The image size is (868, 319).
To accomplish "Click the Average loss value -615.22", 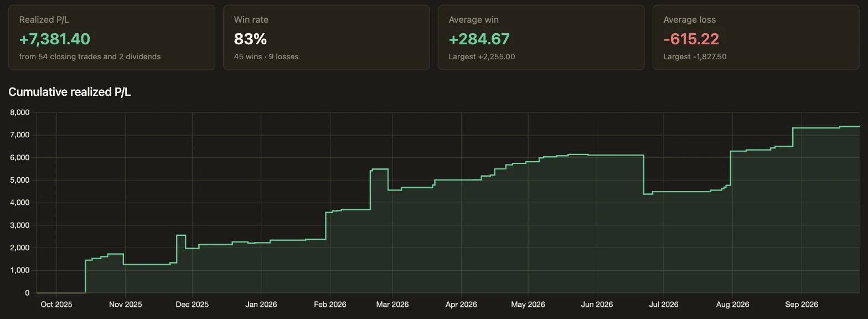I will [691, 39].
